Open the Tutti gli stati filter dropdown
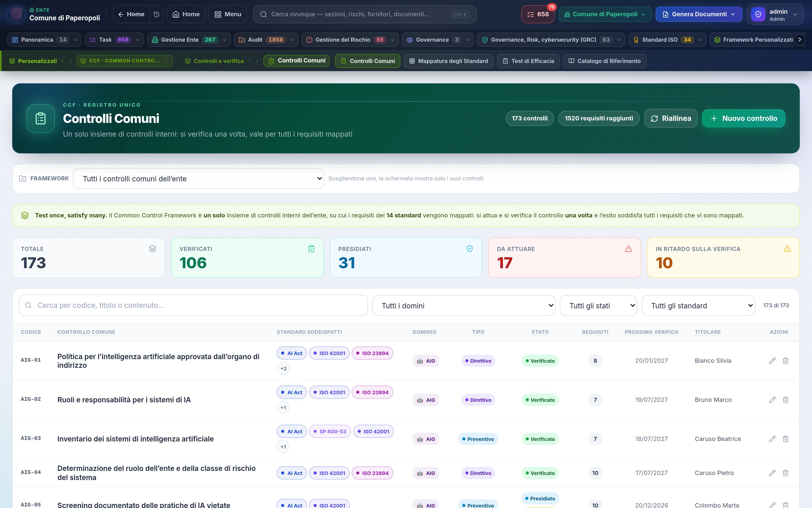This screenshot has height=508, width=812. (598, 306)
